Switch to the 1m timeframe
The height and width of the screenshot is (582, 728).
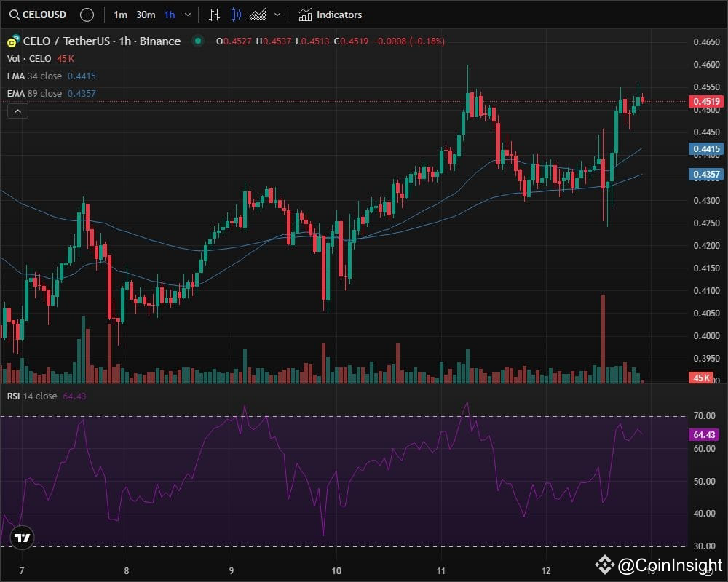(119, 15)
